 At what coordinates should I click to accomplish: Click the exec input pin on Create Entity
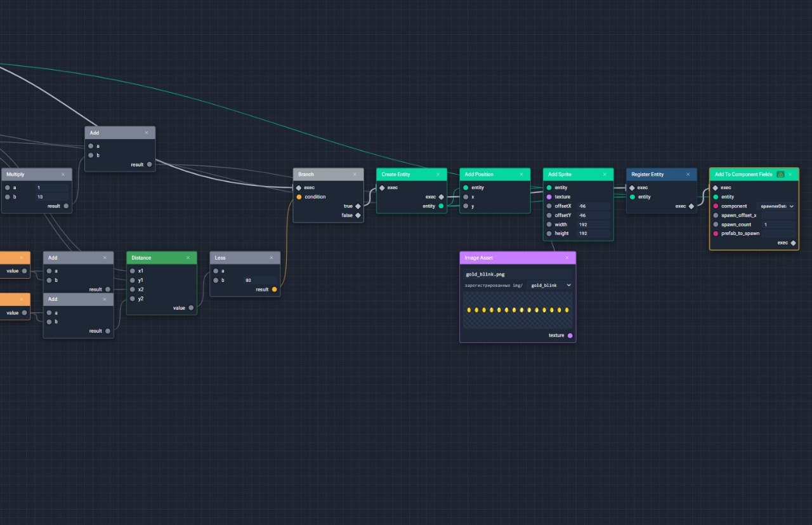pos(382,188)
